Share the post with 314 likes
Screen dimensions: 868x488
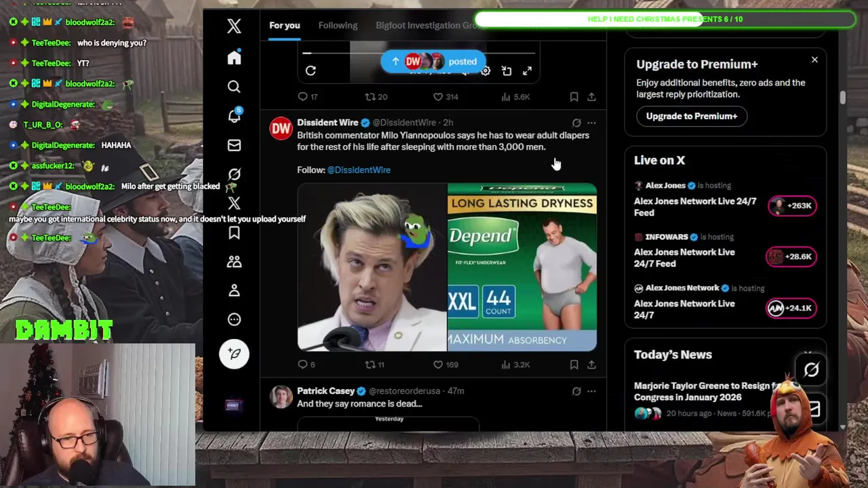[x=591, y=97]
